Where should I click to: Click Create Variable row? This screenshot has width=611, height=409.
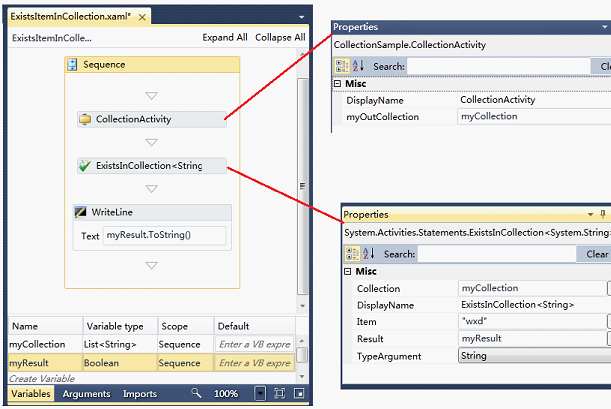tap(42, 378)
